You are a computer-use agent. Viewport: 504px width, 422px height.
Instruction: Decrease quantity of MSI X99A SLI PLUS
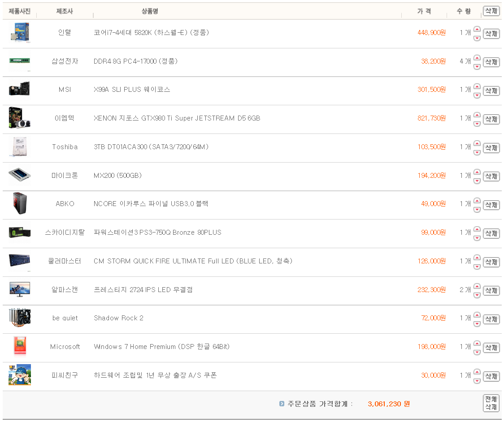click(477, 95)
